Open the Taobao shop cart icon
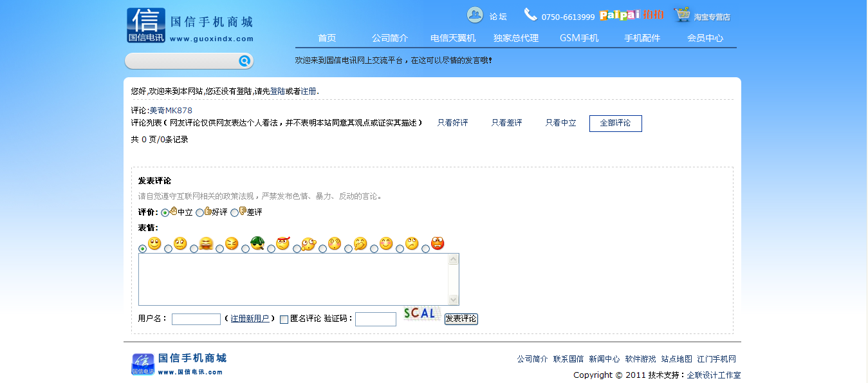This screenshot has height=383, width=868. pyautogui.click(x=682, y=15)
